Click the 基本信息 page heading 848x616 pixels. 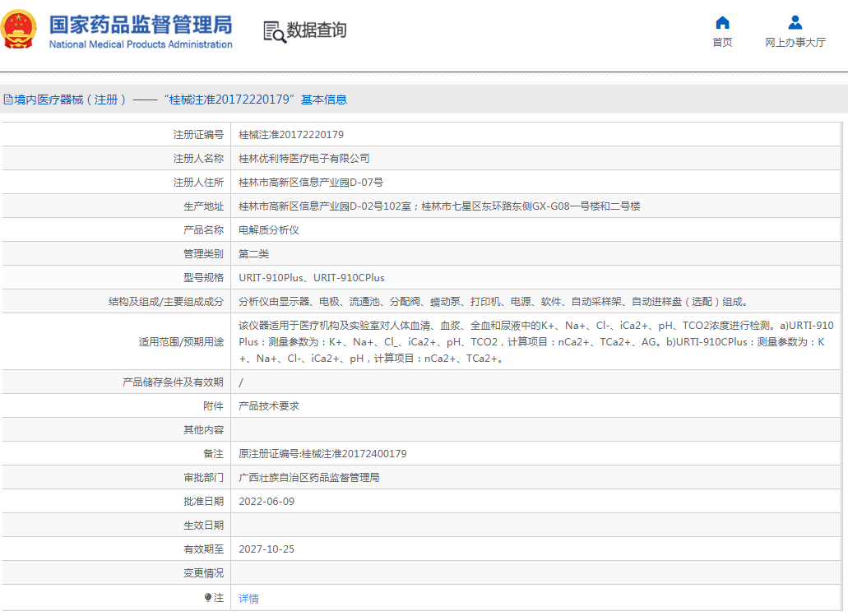tap(324, 100)
